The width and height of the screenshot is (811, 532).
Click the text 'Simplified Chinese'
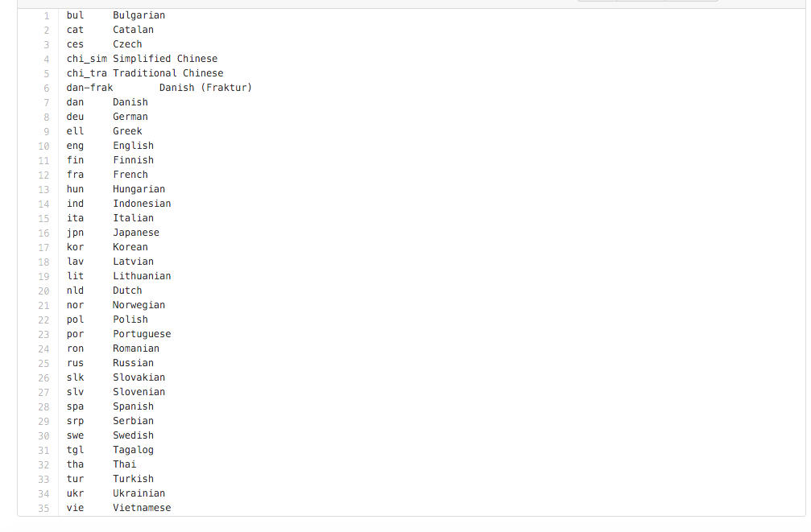pos(165,59)
